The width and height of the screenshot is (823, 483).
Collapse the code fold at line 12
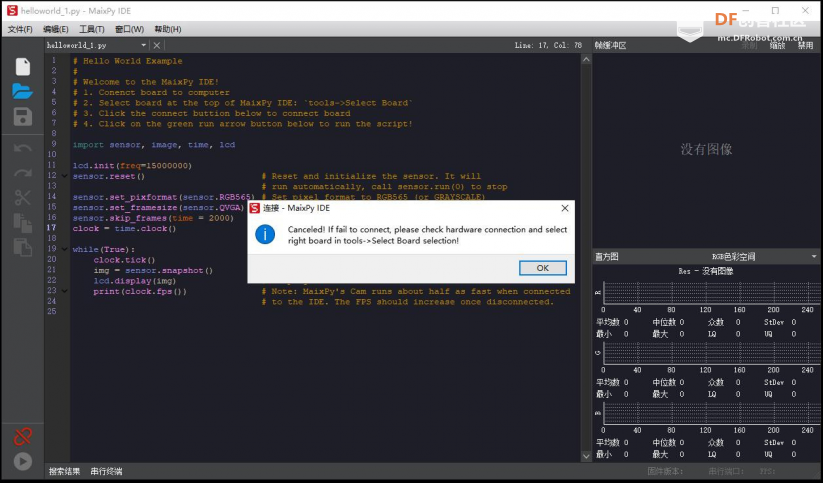click(65, 176)
